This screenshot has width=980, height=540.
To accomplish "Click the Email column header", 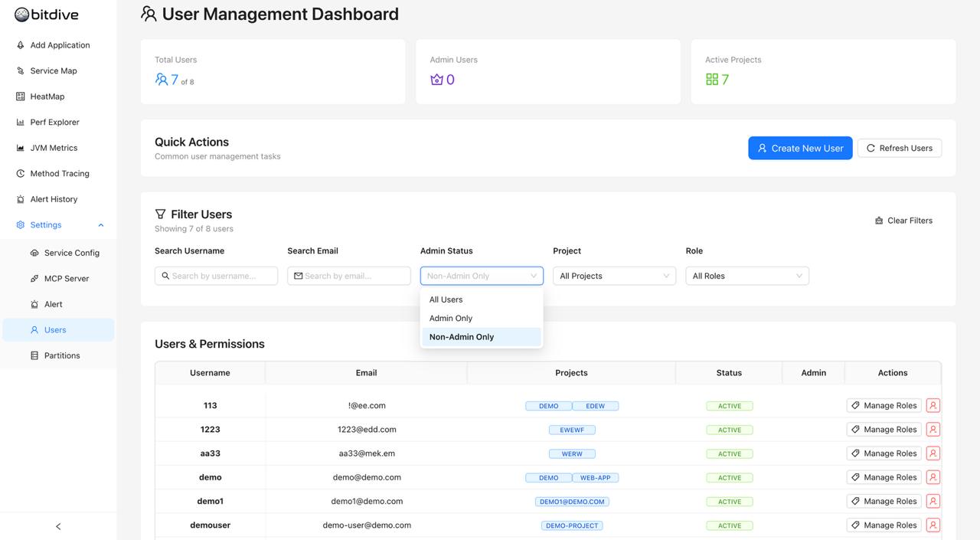I will point(366,373).
